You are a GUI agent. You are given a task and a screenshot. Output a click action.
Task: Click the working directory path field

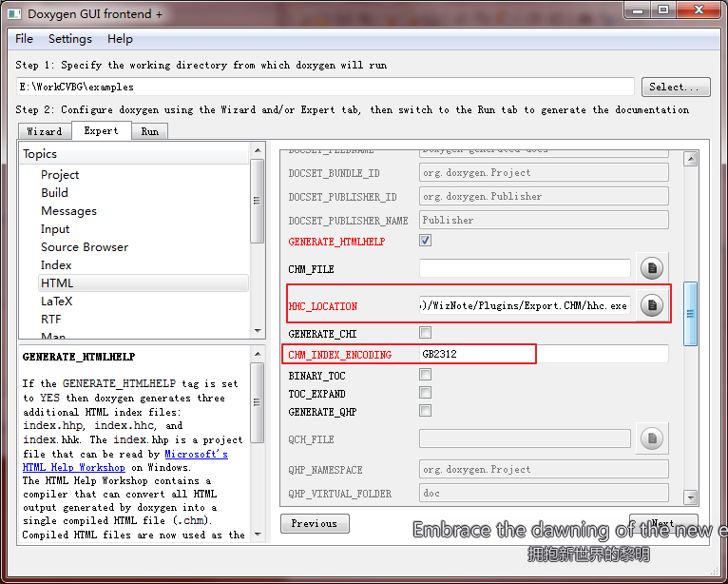[x=325, y=87]
